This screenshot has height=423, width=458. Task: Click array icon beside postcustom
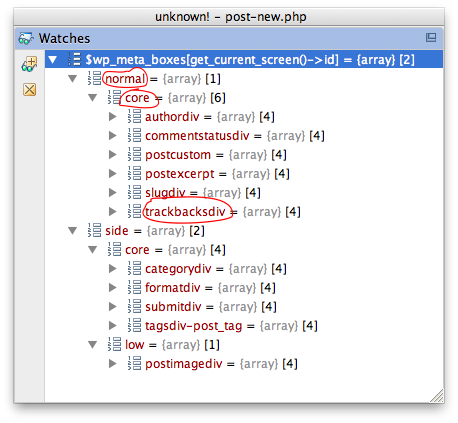(x=134, y=154)
